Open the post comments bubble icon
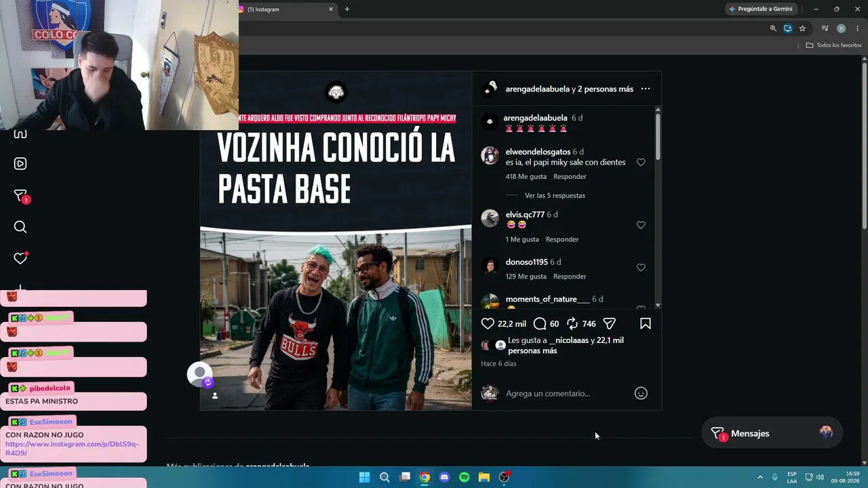The height and width of the screenshot is (488, 868). pyautogui.click(x=540, y=323)
